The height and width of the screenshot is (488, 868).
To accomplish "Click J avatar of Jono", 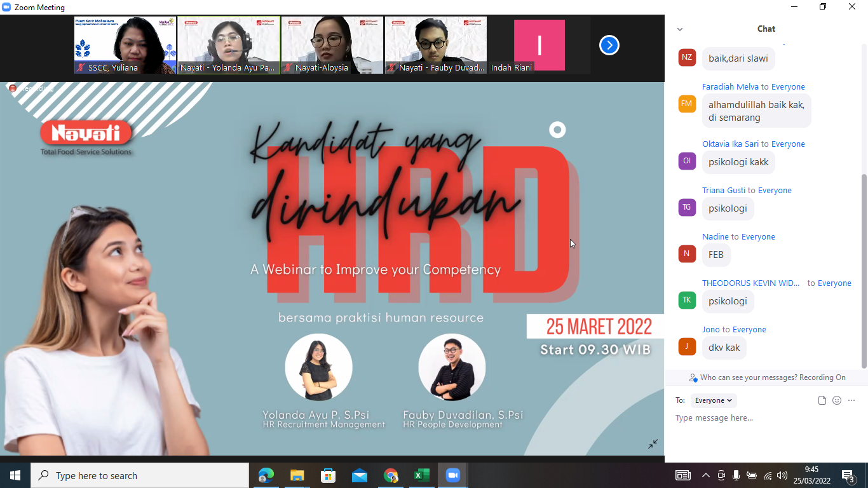I will (687, 346).
